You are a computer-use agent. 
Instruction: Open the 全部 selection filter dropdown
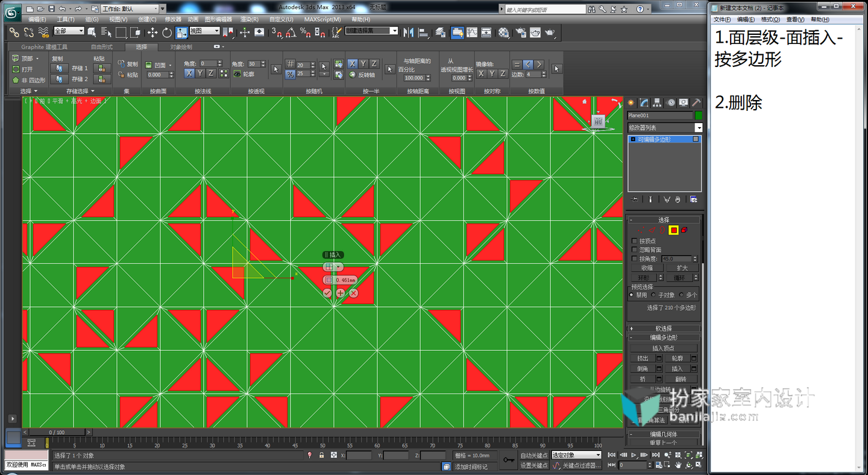(69, 31)
